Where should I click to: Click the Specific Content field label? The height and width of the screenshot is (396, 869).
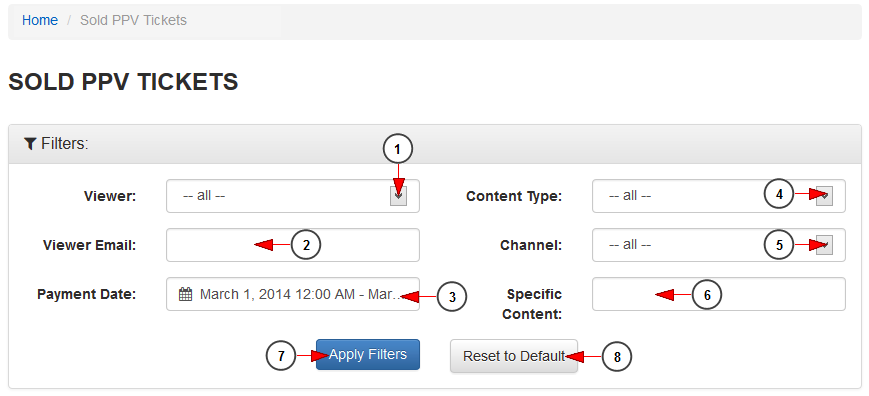tap(532, 304)
